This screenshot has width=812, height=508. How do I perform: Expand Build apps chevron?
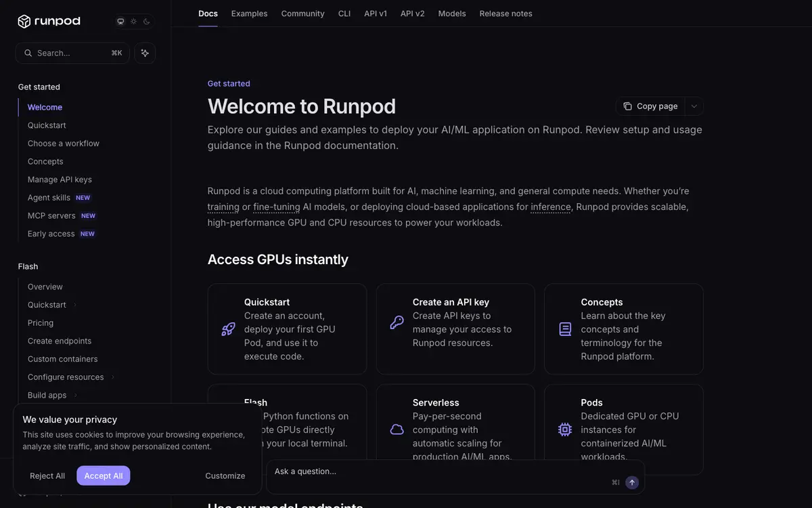(76, 395)
